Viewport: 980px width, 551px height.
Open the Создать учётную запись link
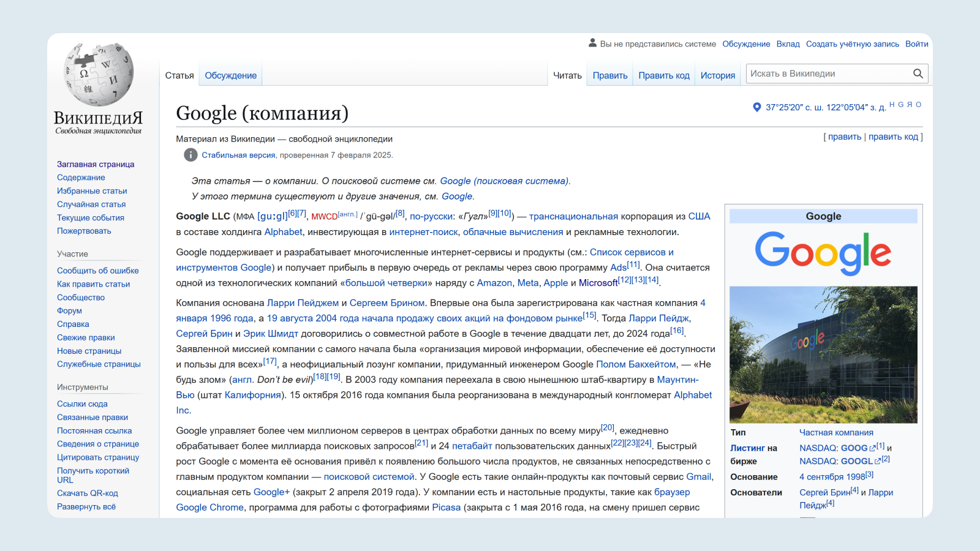pos(853,43)
